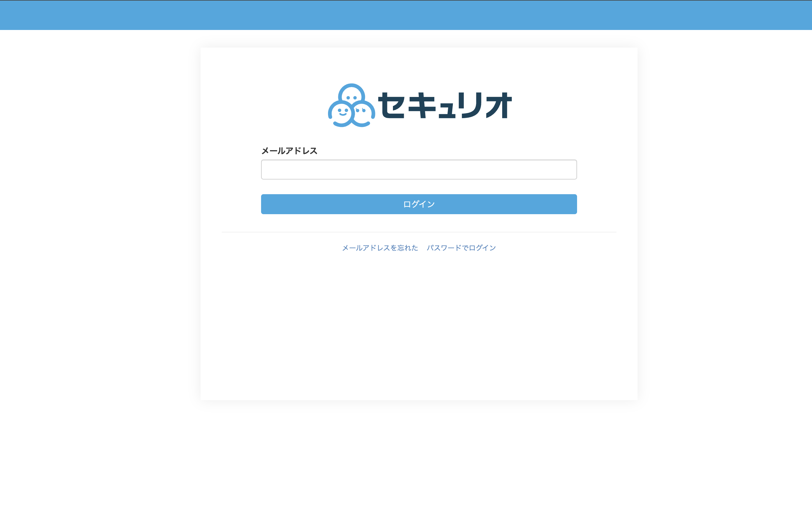Click the メールアドレス field label
The width and height of the screenshot is (812, 515).
pos(289,151)
